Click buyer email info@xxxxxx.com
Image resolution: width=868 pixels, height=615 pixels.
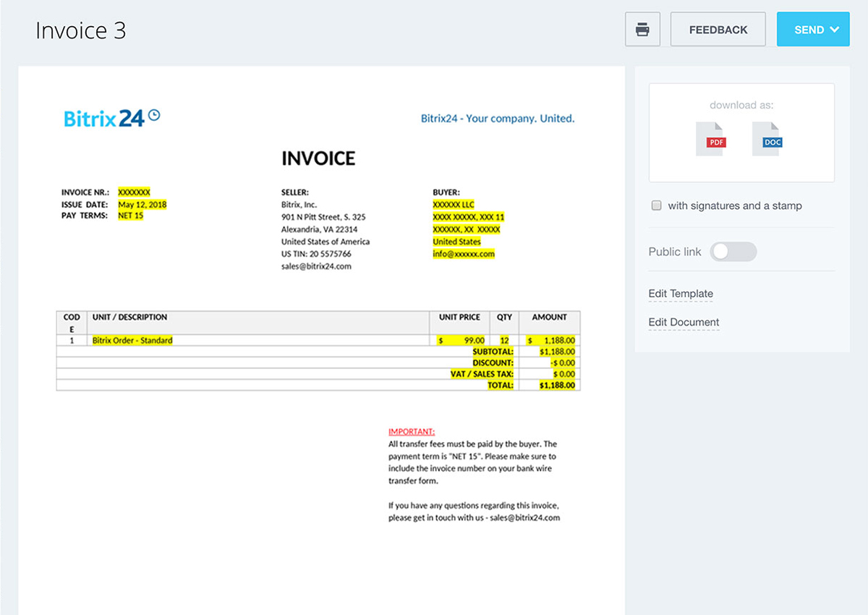click(464, 254)
